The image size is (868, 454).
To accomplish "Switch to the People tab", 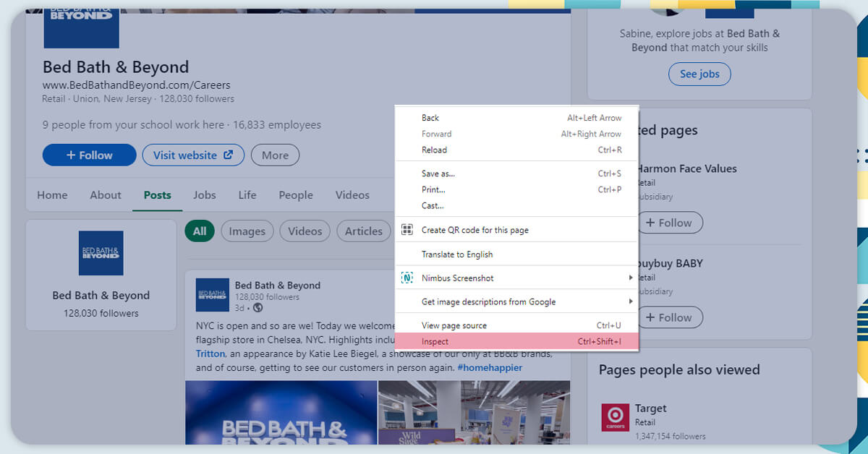I will coord(296,195).
